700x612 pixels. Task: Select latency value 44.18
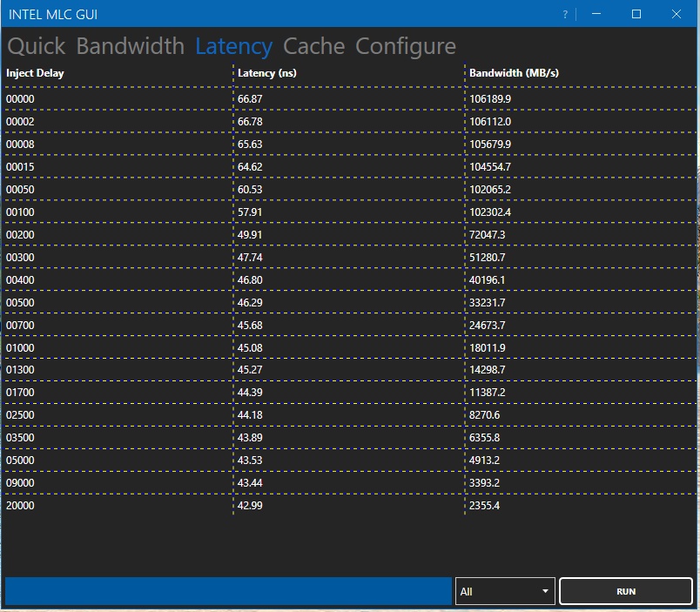(250, 415)
